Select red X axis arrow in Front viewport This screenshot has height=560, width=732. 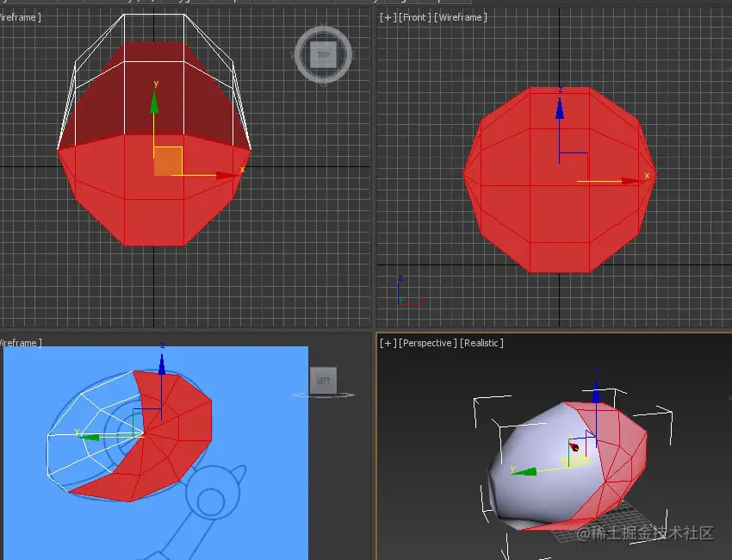tap(633, 181)
